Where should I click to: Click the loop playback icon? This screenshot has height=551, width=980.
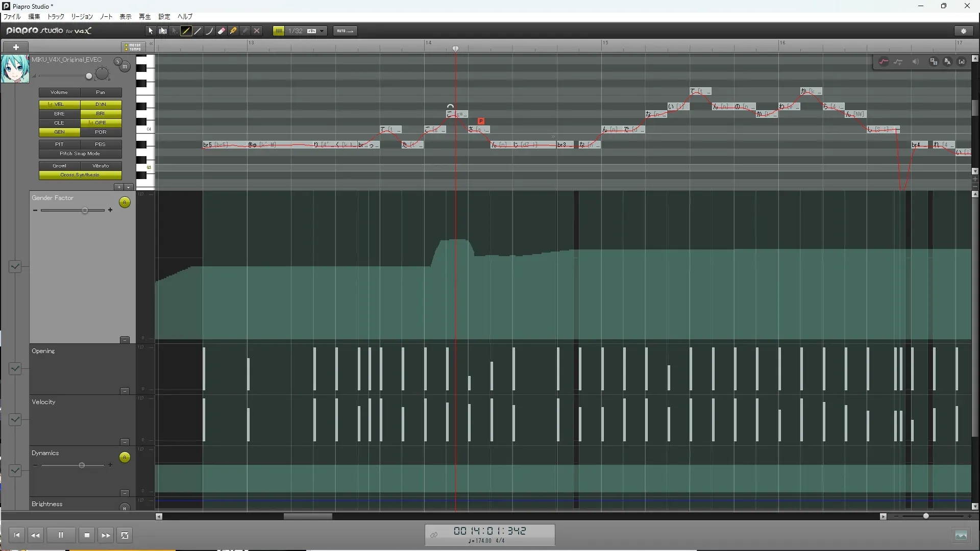125,535
